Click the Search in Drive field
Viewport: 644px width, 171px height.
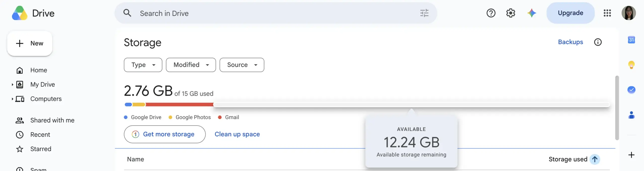click(x=276, y=13)
